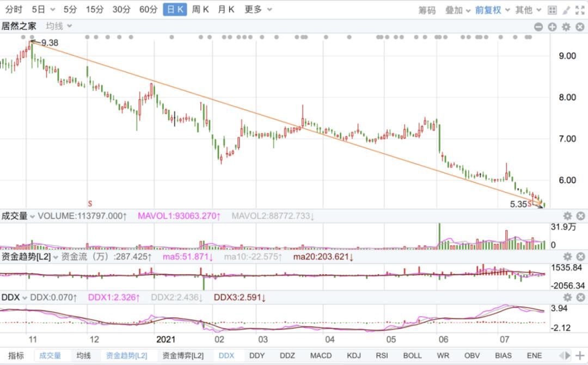
Task: Toggle the MACD indicator on
Action: pyautogui.click(x=321, y=356)
